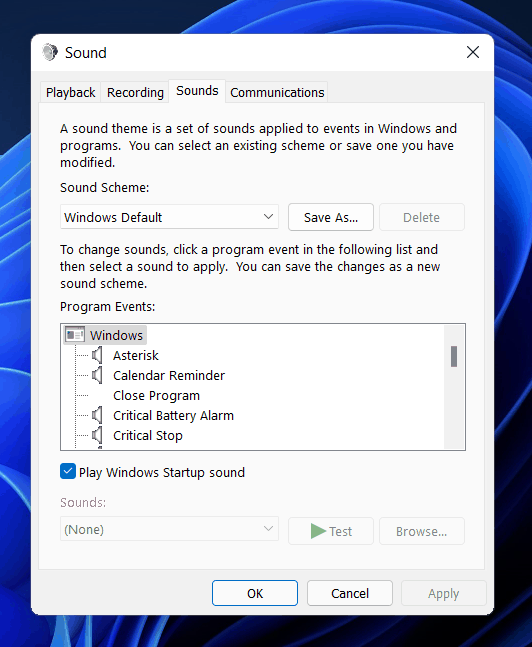Click the Sound dialog speaker icon
This screenshot has width=532, height=647.
[x=50, y=52]
